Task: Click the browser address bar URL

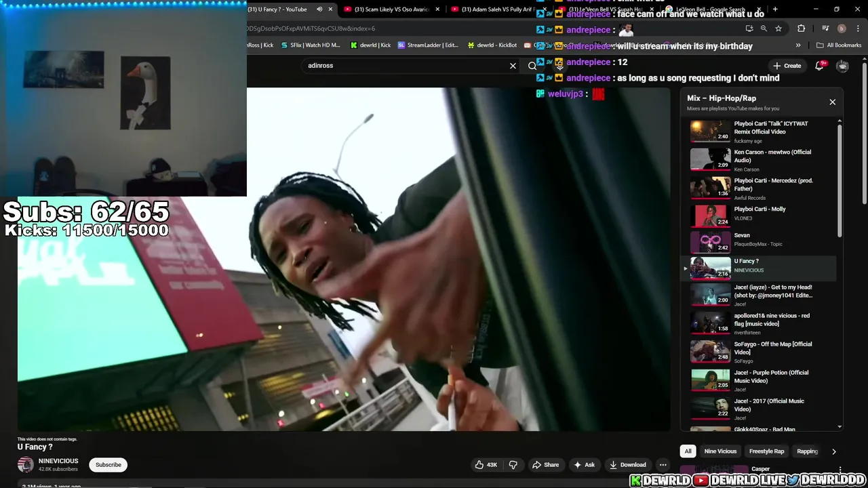Action: 311,28
